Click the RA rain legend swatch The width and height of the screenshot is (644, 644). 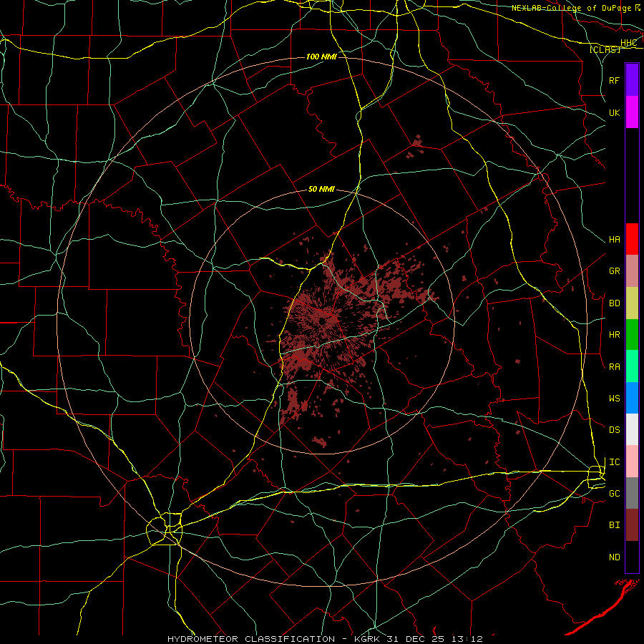tap(632, 366)
